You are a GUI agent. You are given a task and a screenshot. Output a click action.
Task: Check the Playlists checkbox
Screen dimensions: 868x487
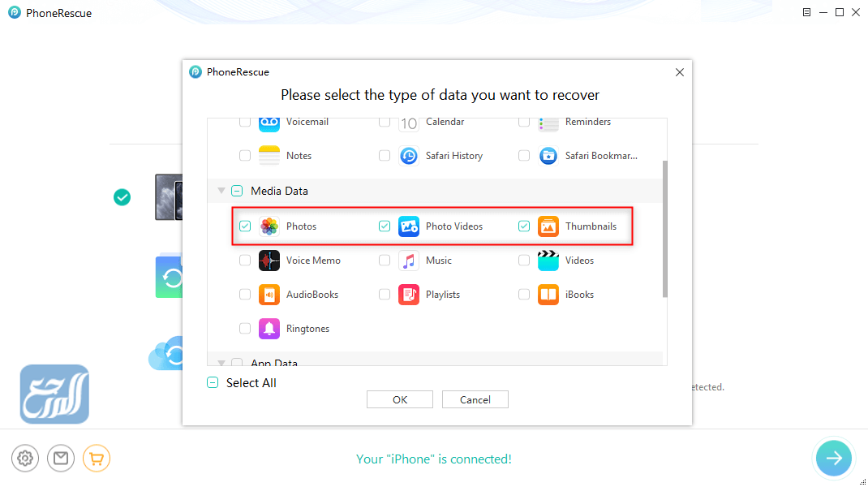coord(385,295)
